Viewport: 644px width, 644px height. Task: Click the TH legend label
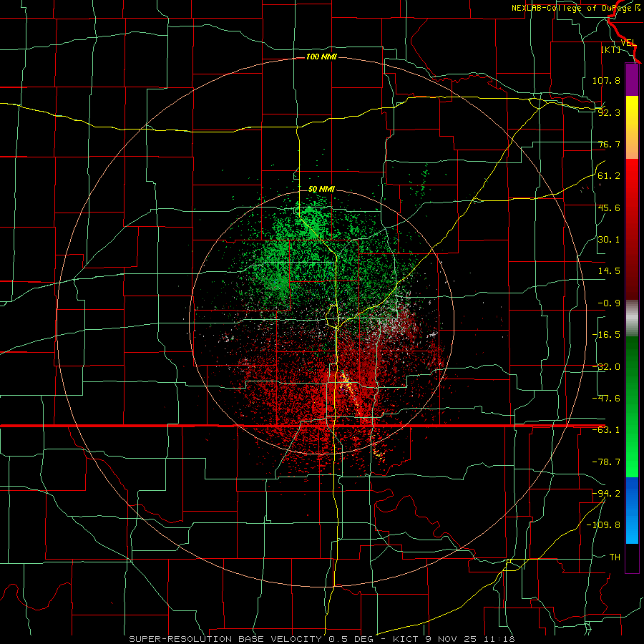click(x=615, y=557)
